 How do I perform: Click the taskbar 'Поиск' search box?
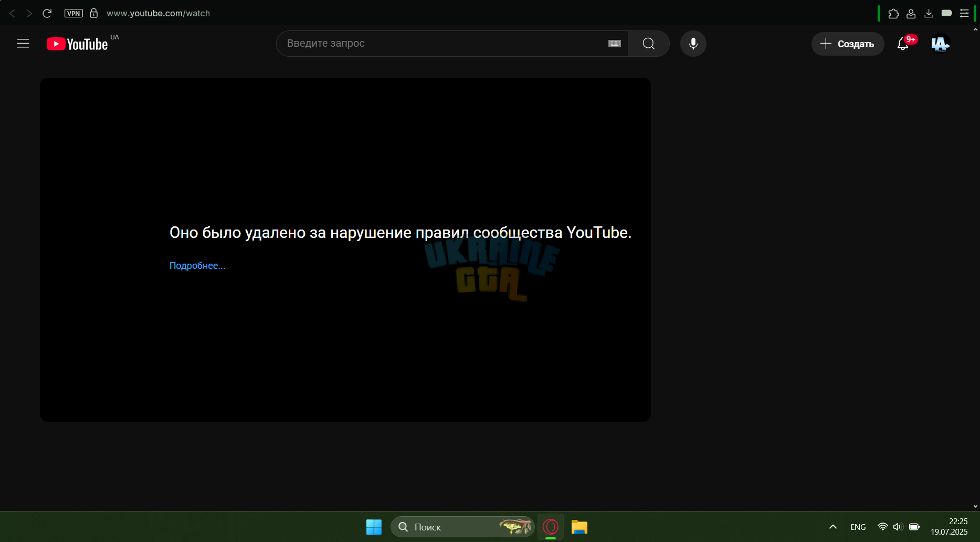tap(462, 527)
